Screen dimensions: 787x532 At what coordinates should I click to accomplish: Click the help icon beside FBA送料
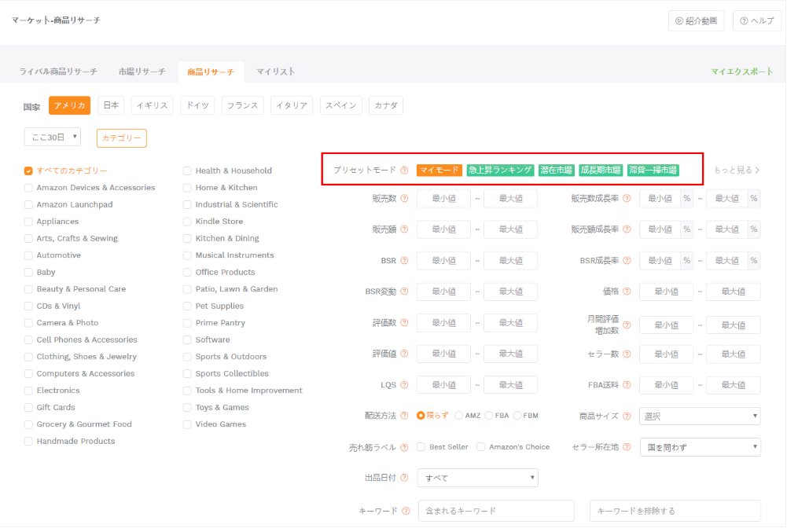[627, 385]
